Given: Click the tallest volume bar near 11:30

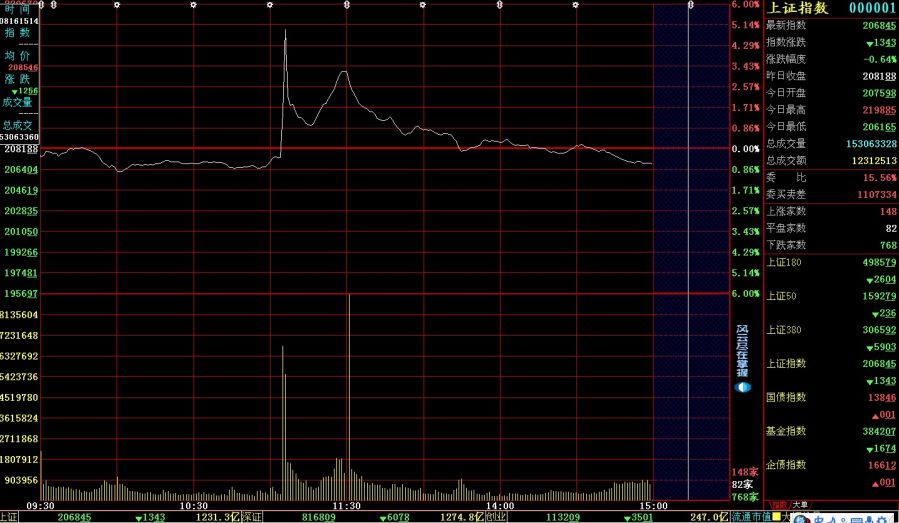Looking at the screenshot, I should (x=349, y=397).
